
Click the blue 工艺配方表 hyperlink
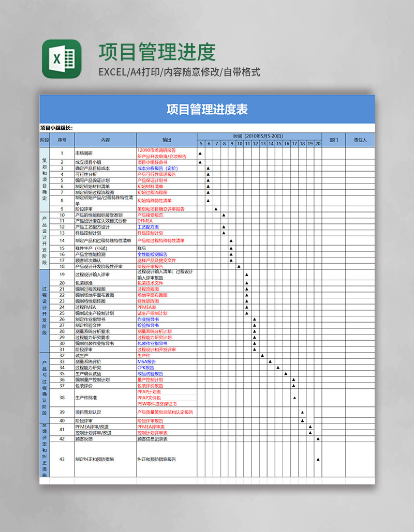147,226
